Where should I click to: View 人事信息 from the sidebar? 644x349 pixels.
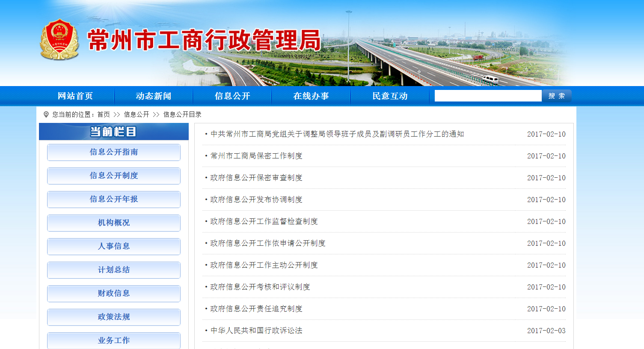(114, 246)
